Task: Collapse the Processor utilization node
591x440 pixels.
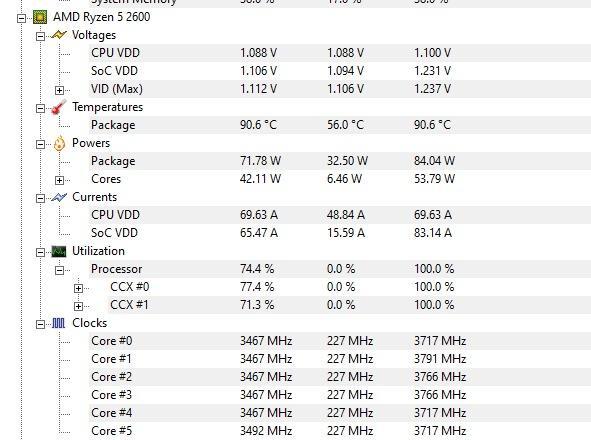Action: [59, 270]
